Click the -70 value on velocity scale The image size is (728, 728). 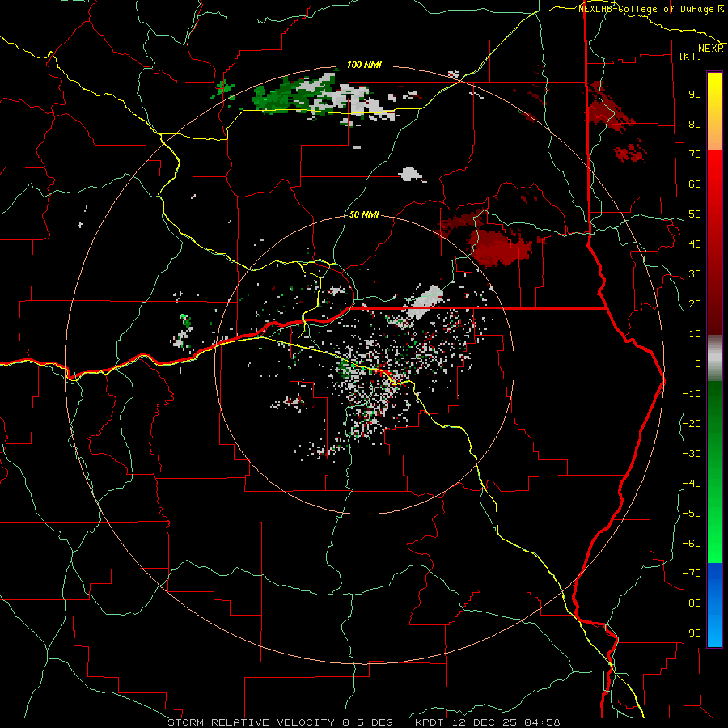[x=692, y=574]
